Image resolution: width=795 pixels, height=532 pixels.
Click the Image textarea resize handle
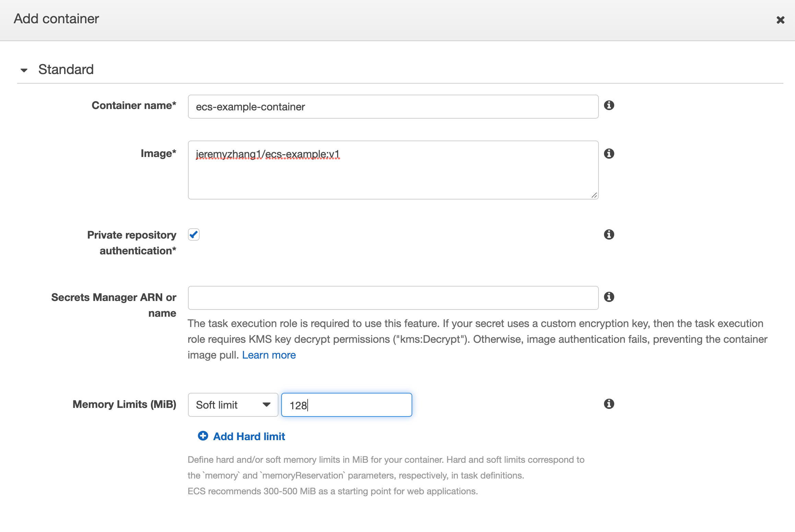click(x=594, y=195)
